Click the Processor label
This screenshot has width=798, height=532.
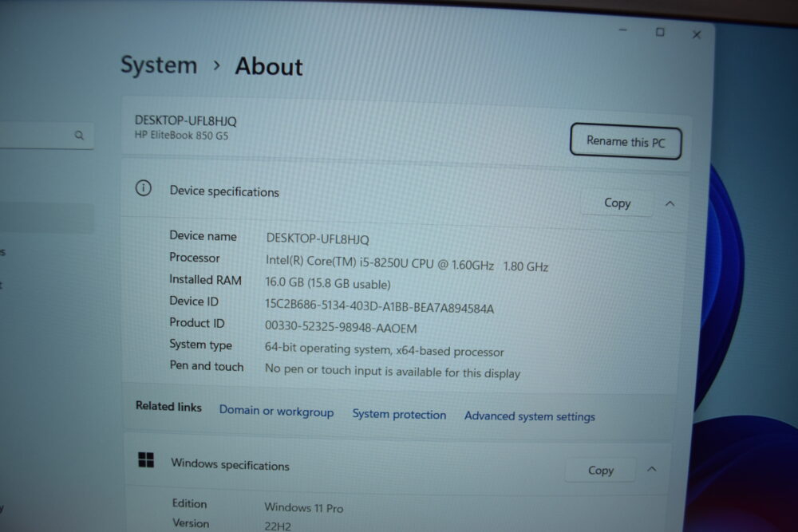point(195,258)
